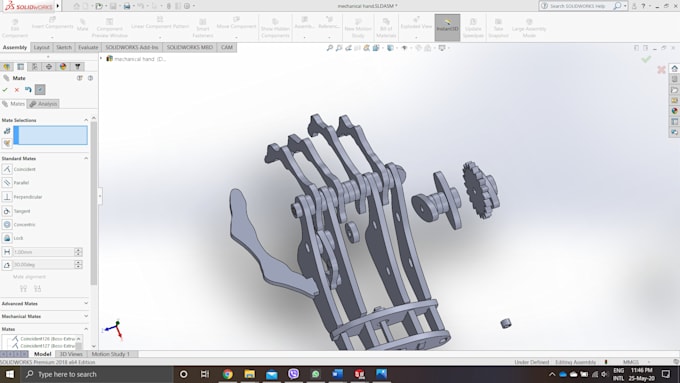The image size is (680, 383).
Task: Collapse the Mate Selections section
Action: pos(86,120)
